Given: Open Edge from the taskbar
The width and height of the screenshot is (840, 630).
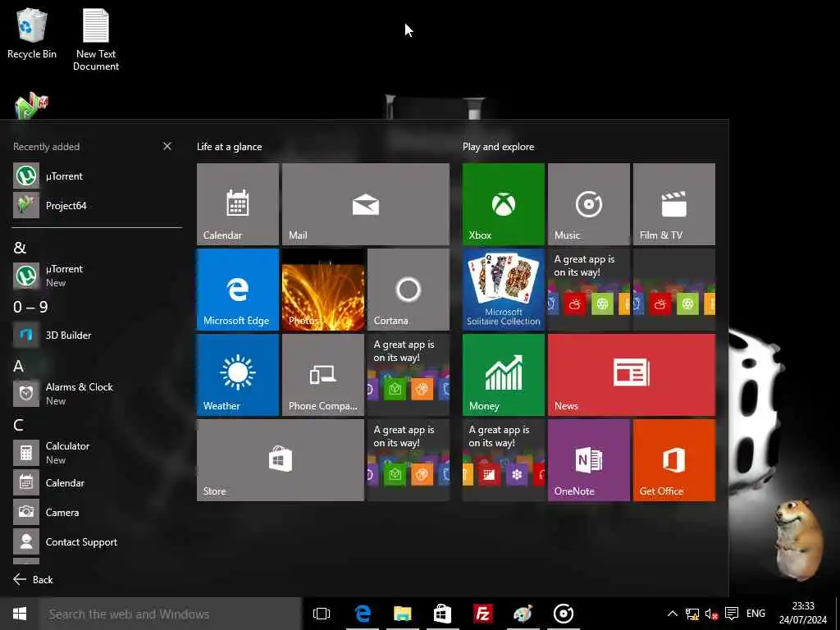Looking at the screenshot, I should point(363,614).
